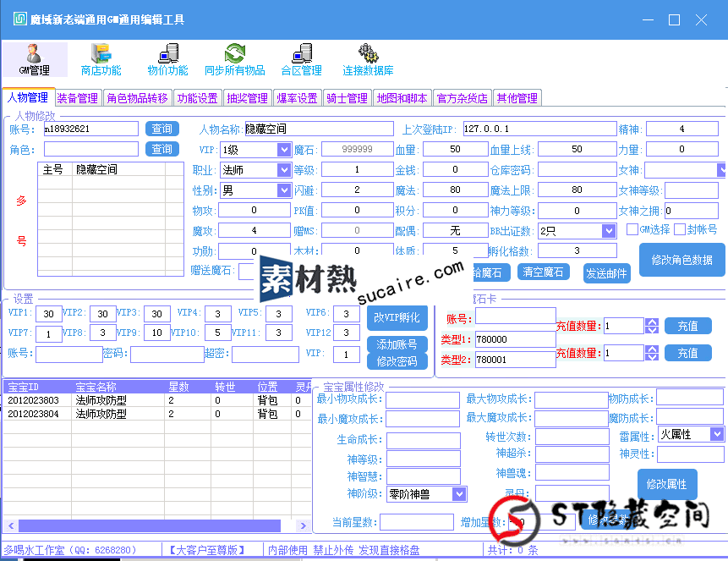Click right arrow of pet list scrollbar
Viewport: 728px width, 561px height.
point(304,525)
